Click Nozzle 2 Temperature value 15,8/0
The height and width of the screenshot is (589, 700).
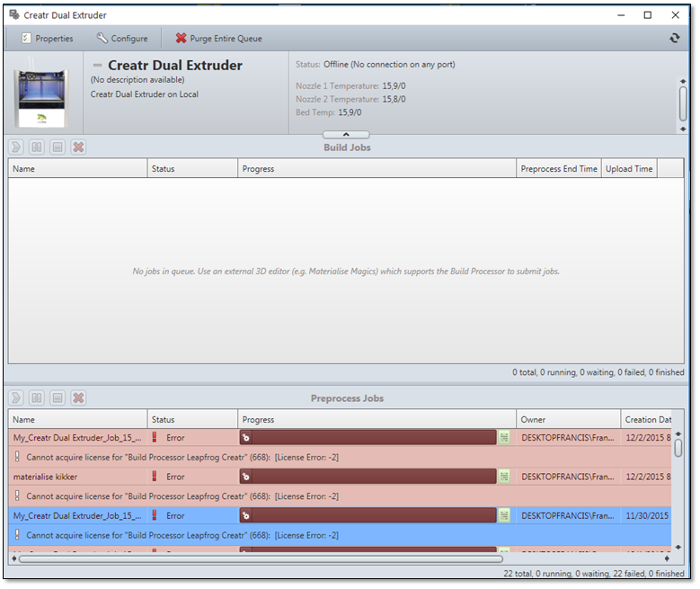tap(394, 99)
